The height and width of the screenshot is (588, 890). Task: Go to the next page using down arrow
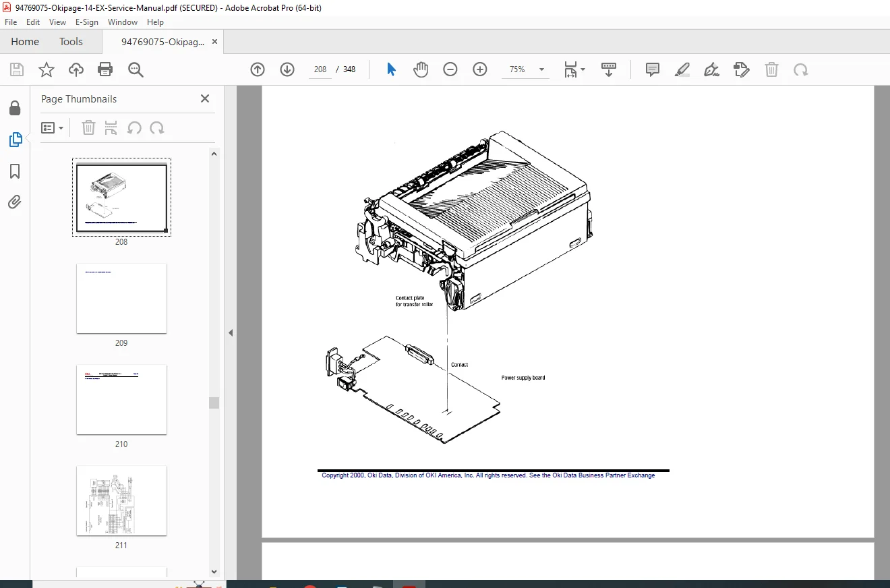287,69
